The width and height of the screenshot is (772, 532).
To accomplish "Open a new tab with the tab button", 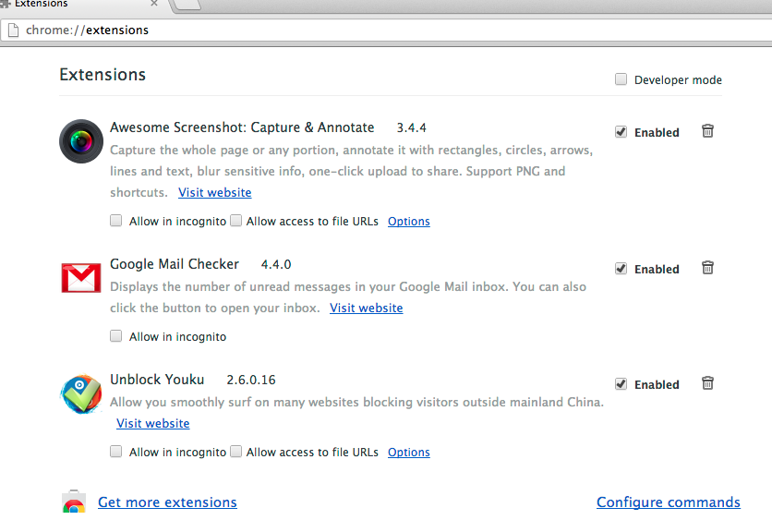I will (187, 4).
